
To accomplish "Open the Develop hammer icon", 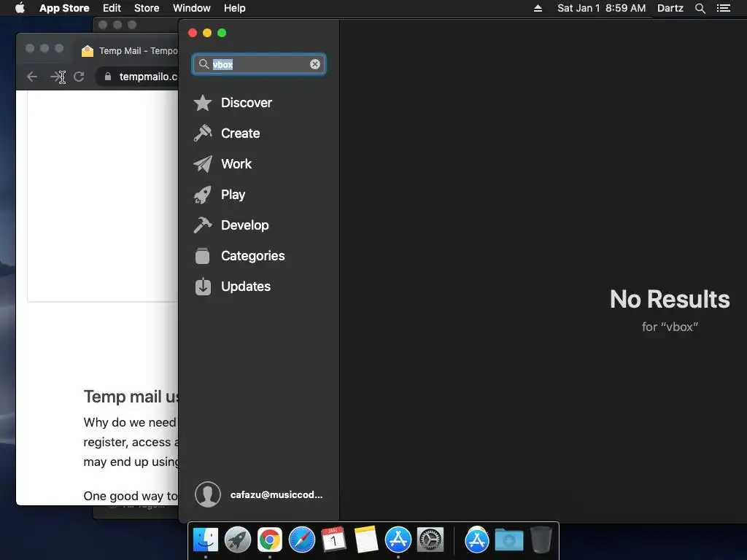I will (203, 225).
